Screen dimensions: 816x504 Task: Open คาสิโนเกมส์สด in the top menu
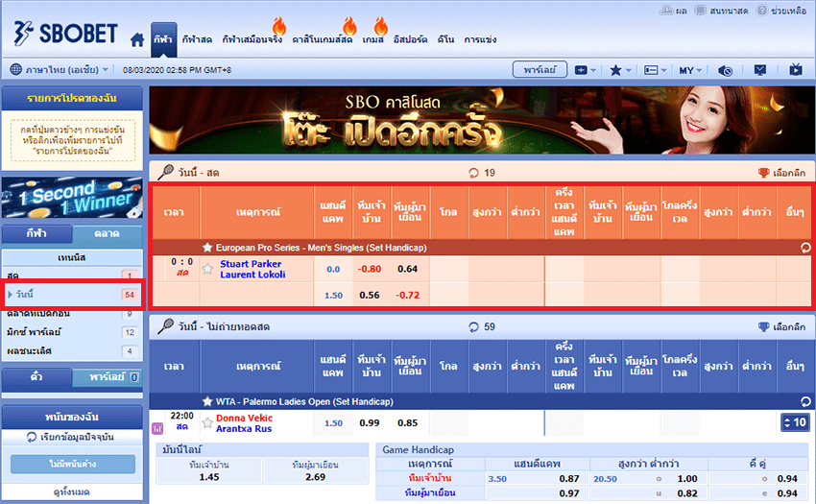tap(323, 39)
